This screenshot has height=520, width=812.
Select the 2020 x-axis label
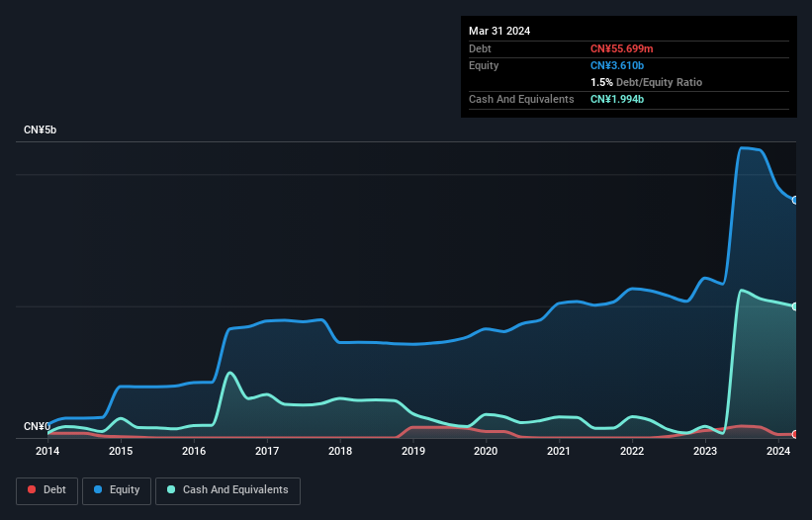coord(486,451)
